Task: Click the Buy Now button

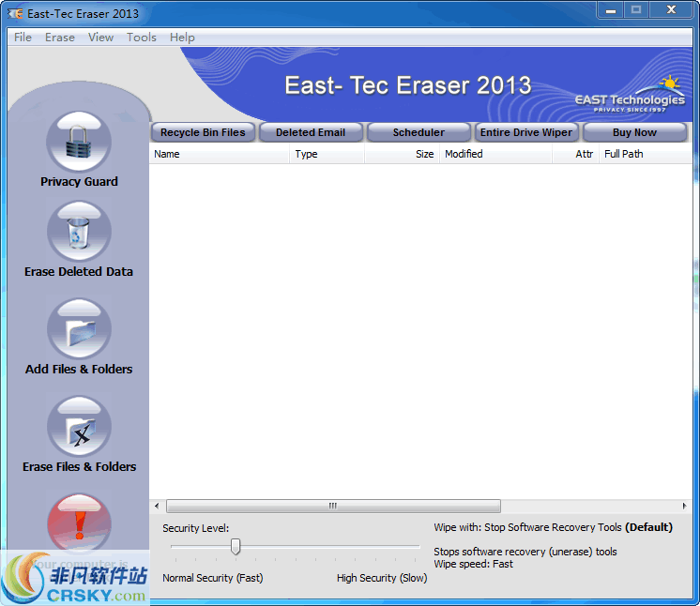Action: pos(635,132)
